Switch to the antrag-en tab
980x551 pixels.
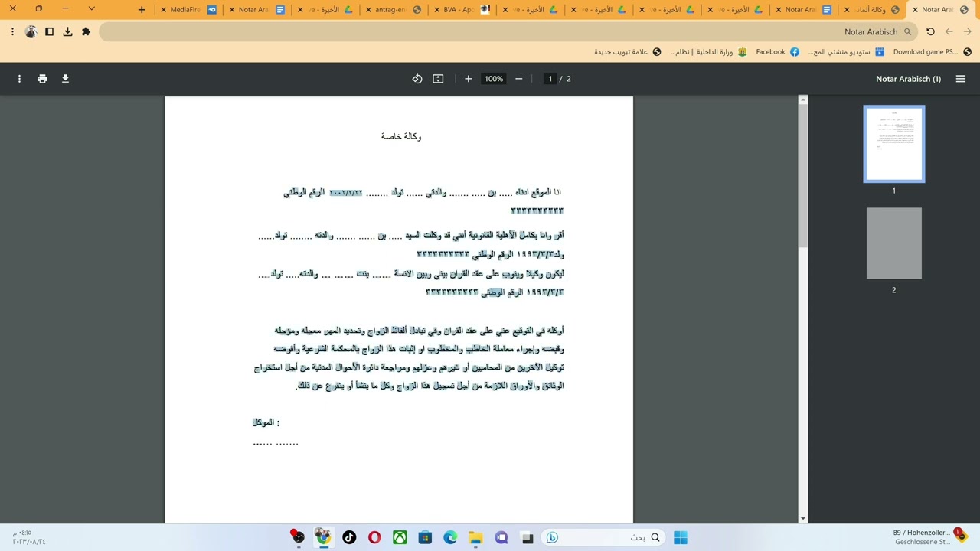(394, 9)
